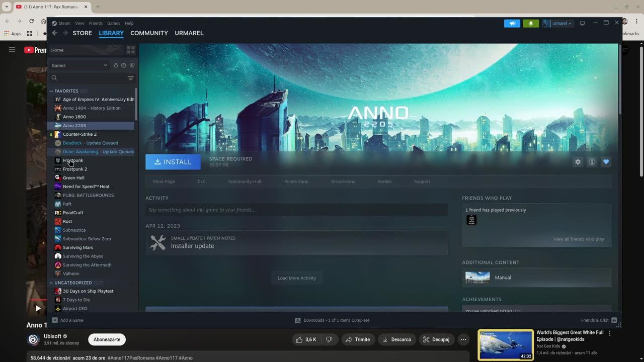The height and width of the screenshot is (362, 644).
Task: Select Counter-Strike 2 in library
Action: 91,134
